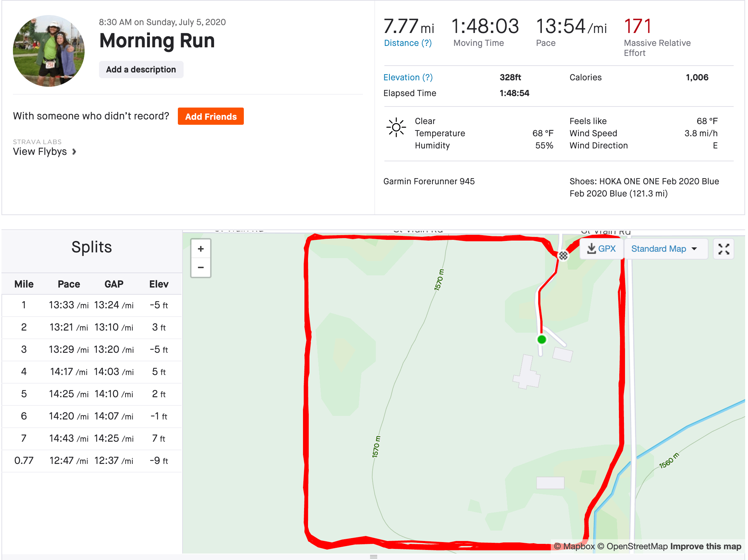
Task: Click the resize handle below the map
Action: (x=374, y=557)
